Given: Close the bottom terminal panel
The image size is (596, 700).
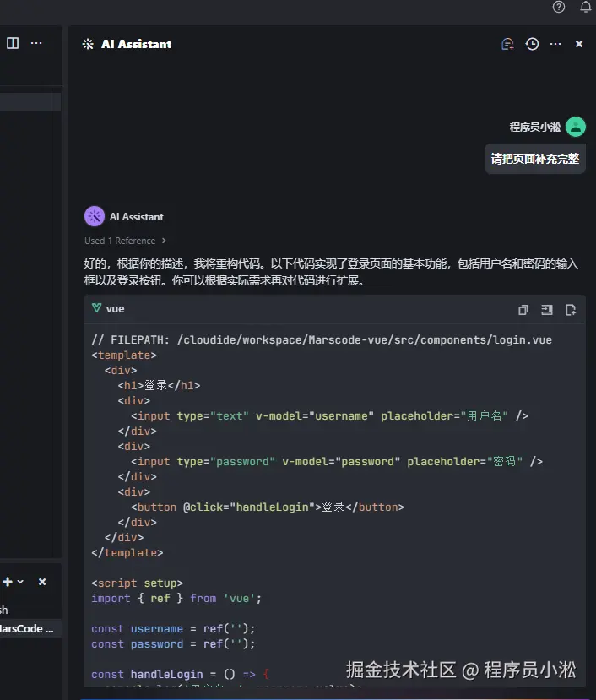Looking at the screenshot, I should (x=42, y=582).
